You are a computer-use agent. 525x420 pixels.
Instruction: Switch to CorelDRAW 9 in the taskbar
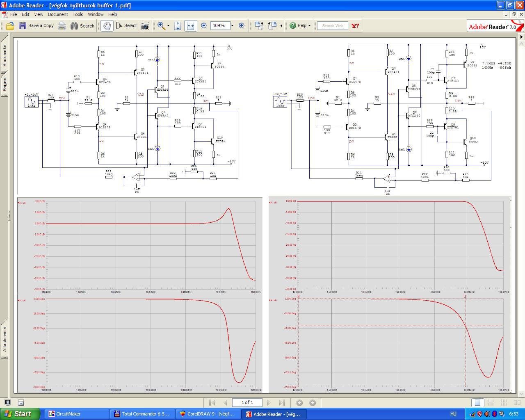(x=208, y=414)
